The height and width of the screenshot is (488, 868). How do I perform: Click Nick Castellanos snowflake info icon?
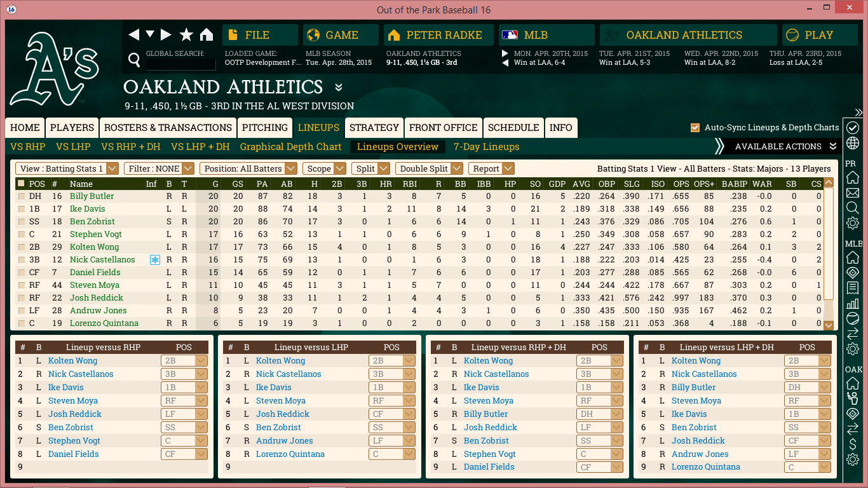154,260
